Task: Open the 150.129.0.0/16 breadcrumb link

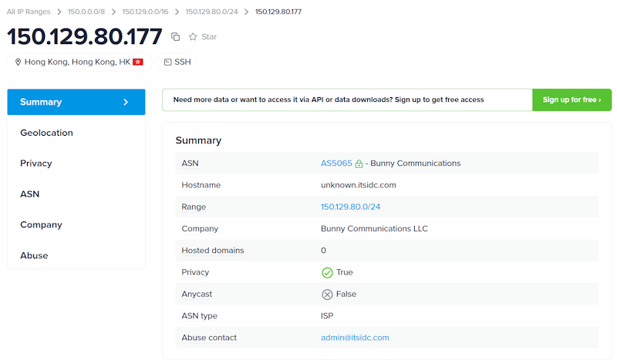Action: point(149,12)
